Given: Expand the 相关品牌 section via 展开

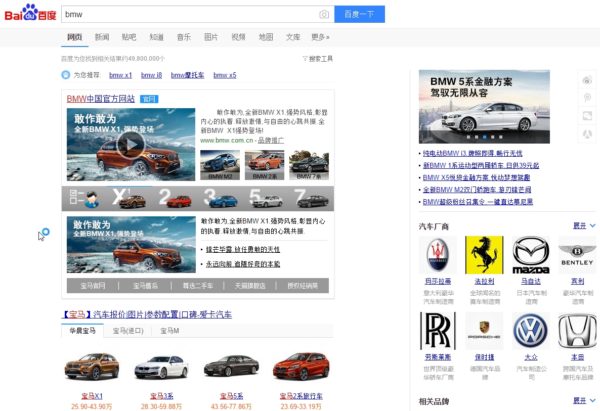Looking at the screenshot, I should (584, 401).
